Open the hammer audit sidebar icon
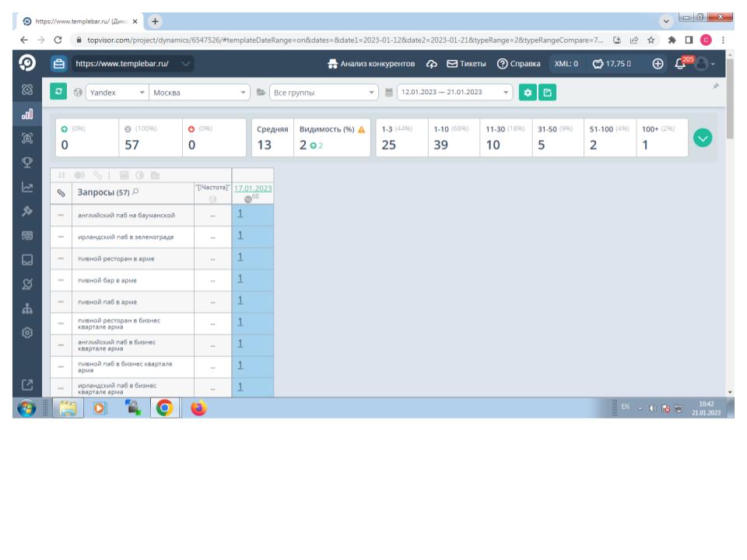Screen dimensions: 747x560 pyautogui.click(x=27, y=211)
